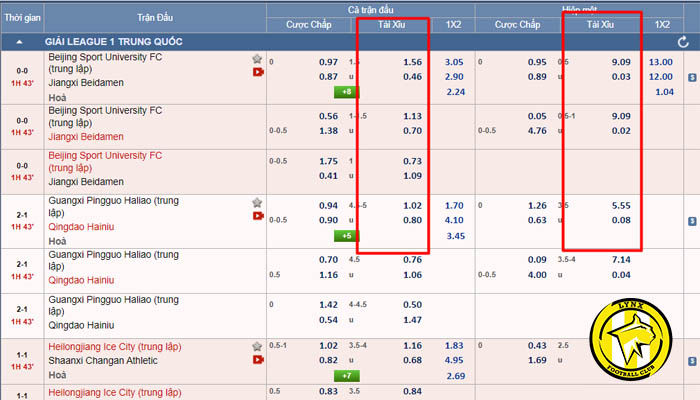The width and height of the screenshot is (700, 400).
Task: Select first-half handicap odds 0.89
Action: point(537,77)
